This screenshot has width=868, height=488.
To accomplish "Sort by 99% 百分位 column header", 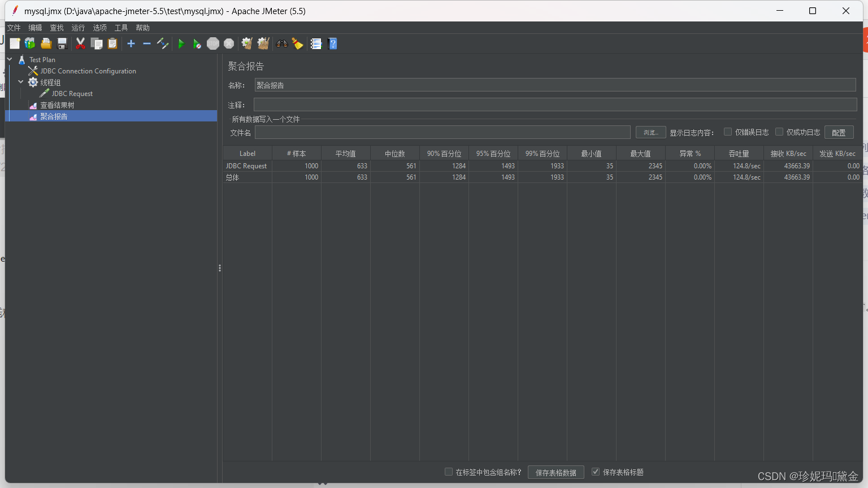I will point(542,154).
